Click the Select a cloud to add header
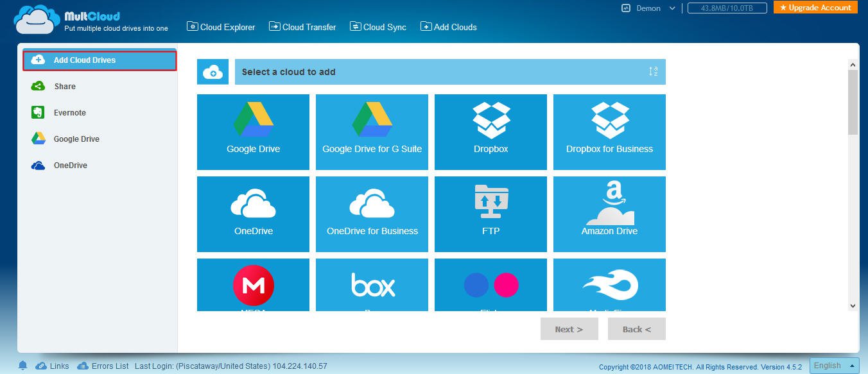The width and height of the screenshot is (868, 374). pyautogui.click(x=450, y=72)
